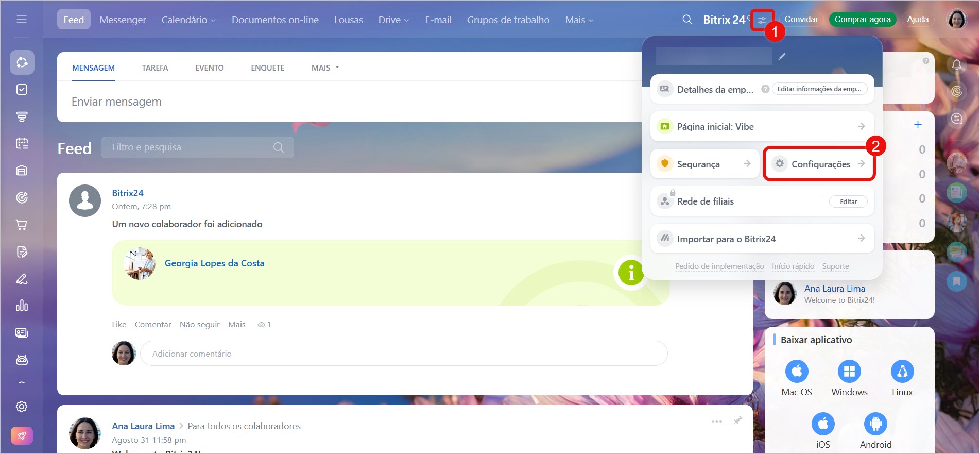This screenshot has height=454, width=980.
Task: Open Messenger from the top menu
Action: [123, 20]
